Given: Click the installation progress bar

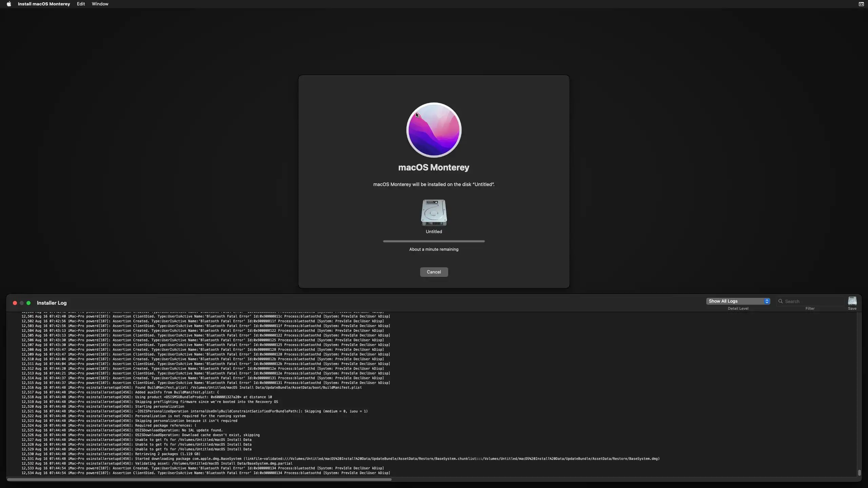Looking at the screenshot, I should 434,241.
